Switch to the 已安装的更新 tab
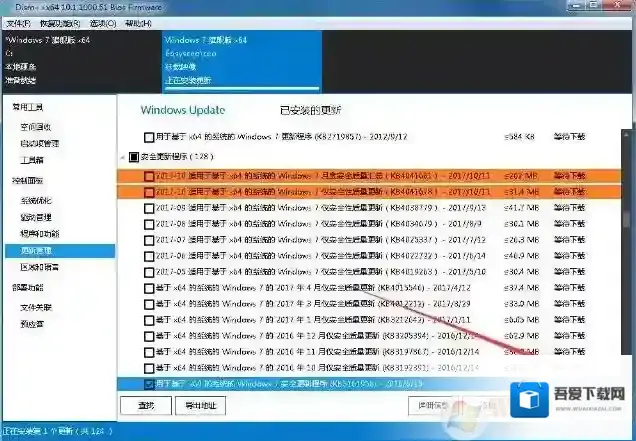Screen dimensions: 636x441 click(311, 110)
